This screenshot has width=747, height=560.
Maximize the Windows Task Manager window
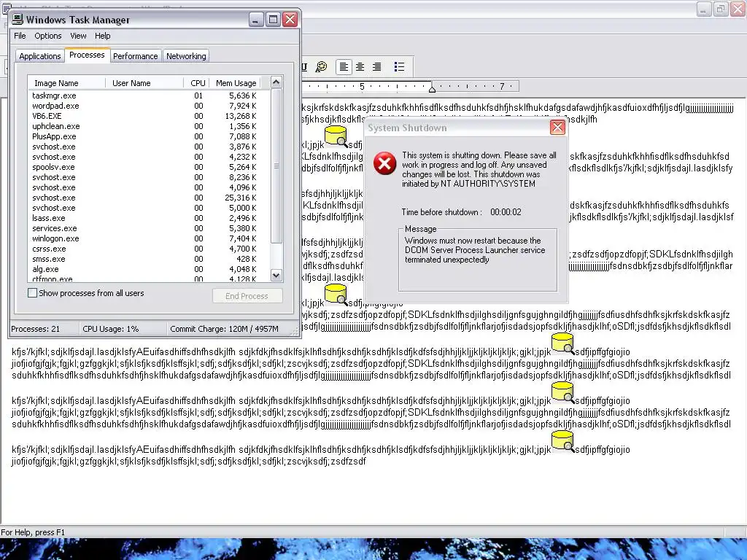click(273, 20)
